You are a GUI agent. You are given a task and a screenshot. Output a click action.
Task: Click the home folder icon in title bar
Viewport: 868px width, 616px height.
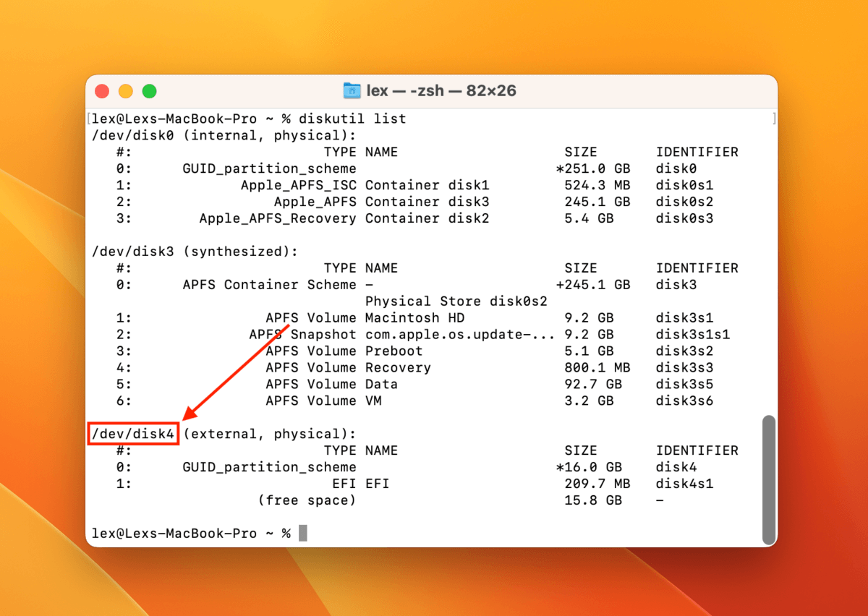pyautogui.click(x=352, y=91)
